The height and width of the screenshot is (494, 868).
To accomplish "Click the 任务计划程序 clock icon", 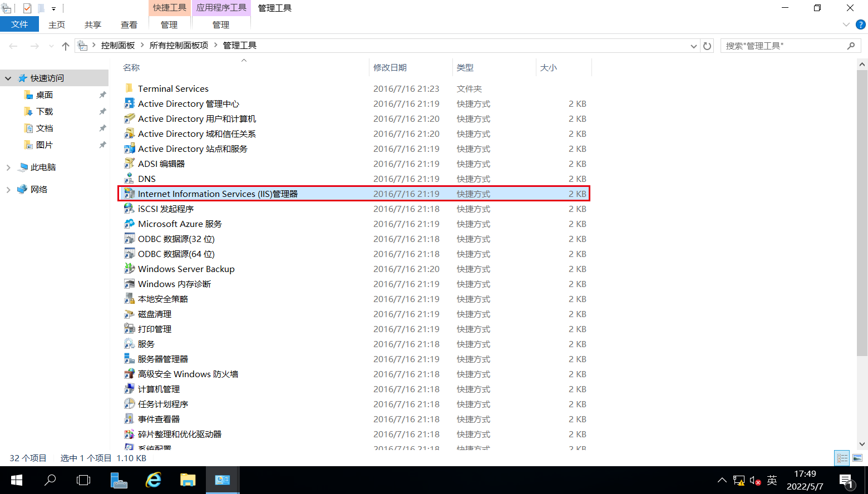I will [x=129, y=404].
